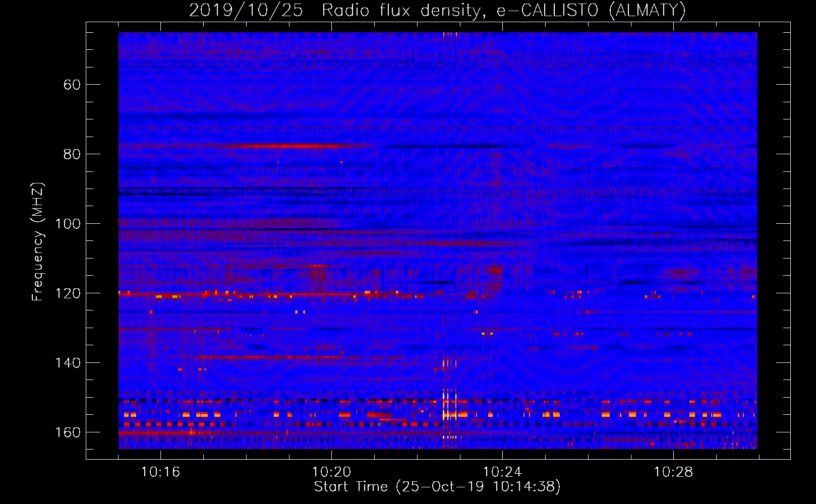Click the plot title 'Radio flux density, e-CALLISTO (ALMATY)'
This screenshot has width=816, height=504.
coord(504,11)
